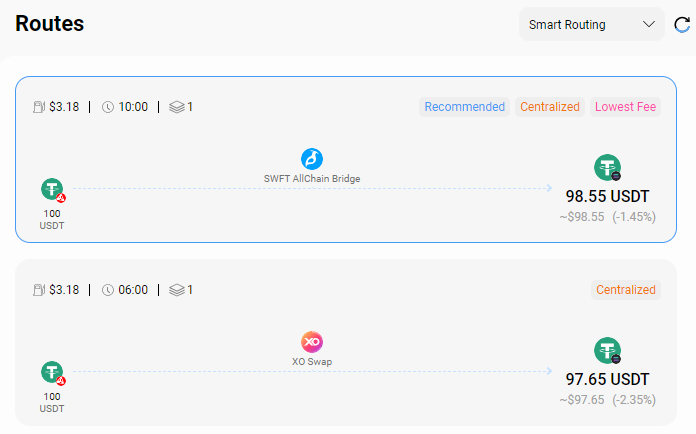Click the Centralized tag on SWFT route
The width and height of the screenshot is (696, 434).
[550, 107]
